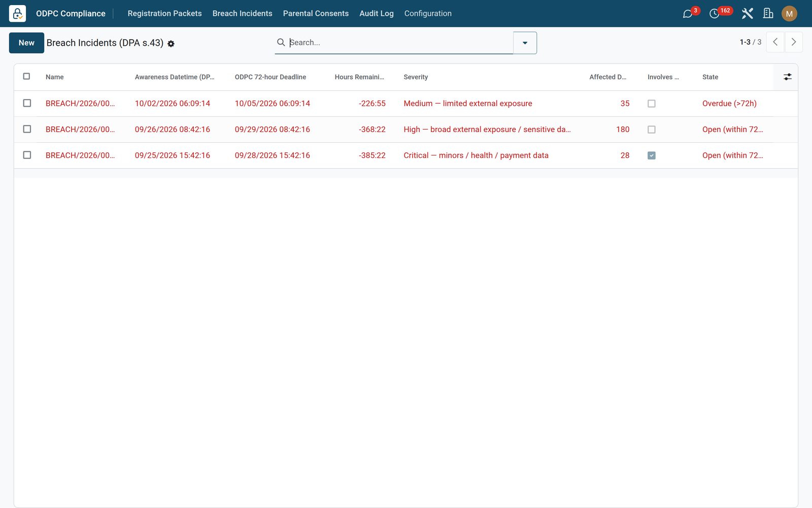
Task: Open the gear actions menu beside the title
Action: point(171,44)
